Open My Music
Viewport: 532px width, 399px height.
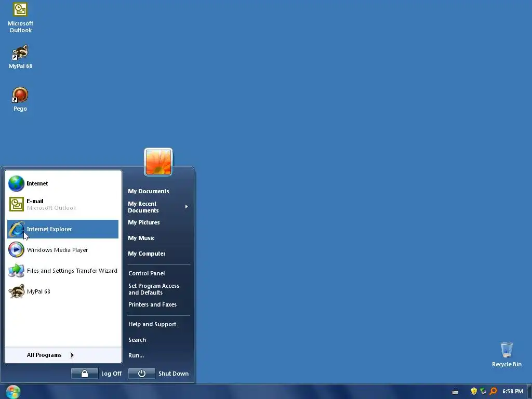tap(141, 238)
